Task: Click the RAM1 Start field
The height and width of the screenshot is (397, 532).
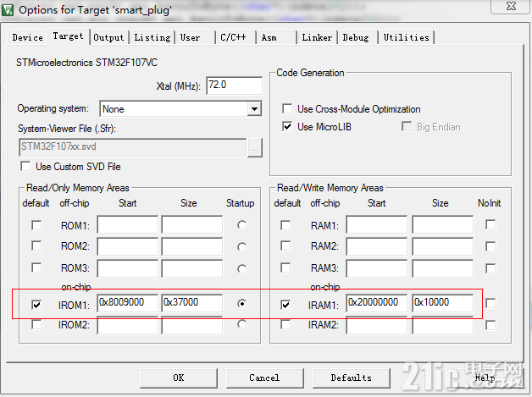Action: point(377,224)
